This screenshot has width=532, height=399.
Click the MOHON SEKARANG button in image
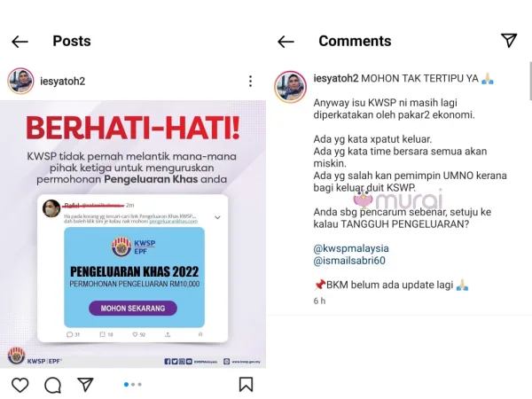pos(133,308)
